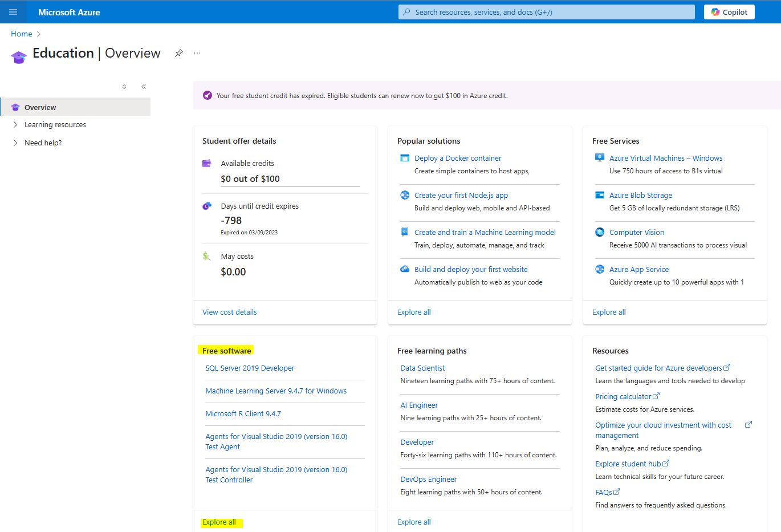
Task: Click the Computer Vision icon
Action: (600, 232)
